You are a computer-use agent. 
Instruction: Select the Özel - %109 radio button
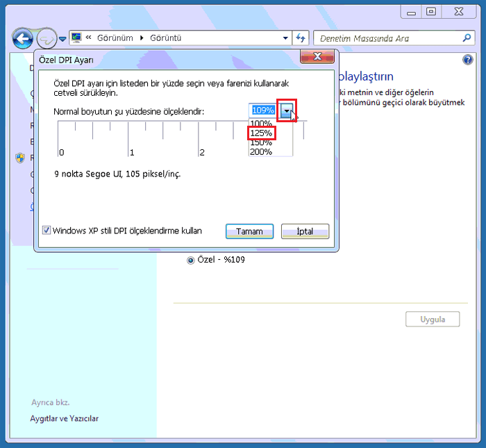tap(191, 260)
